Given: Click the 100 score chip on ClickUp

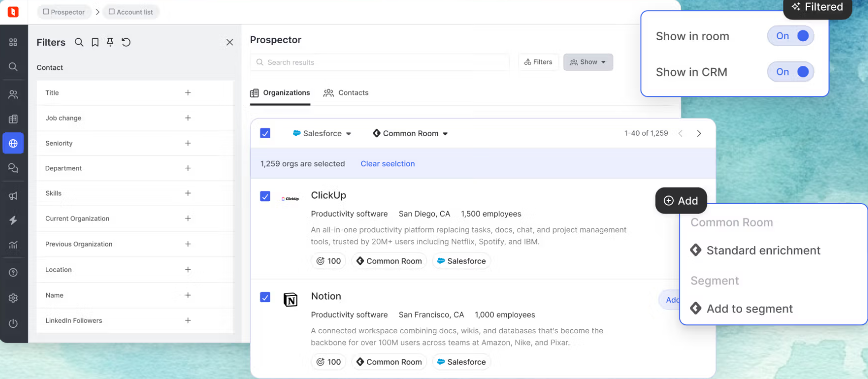Looking at the screenshot, I should [x=329, y=261].
